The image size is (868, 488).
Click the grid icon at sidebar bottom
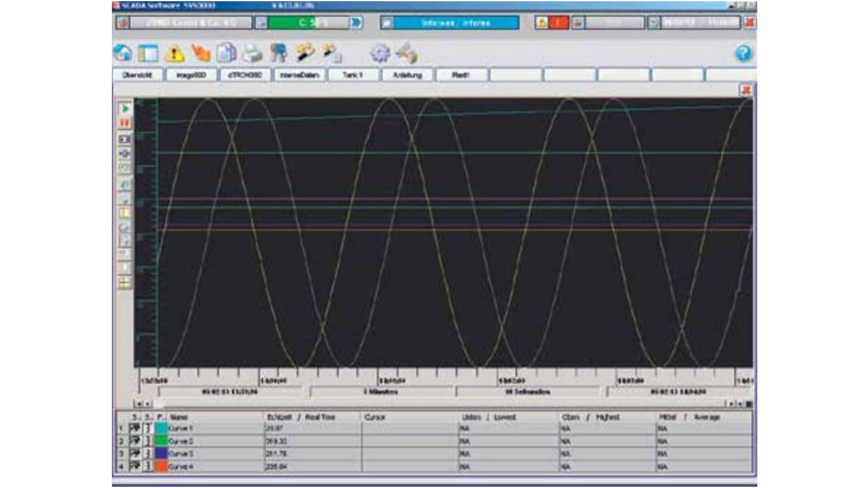coord(125,283)
